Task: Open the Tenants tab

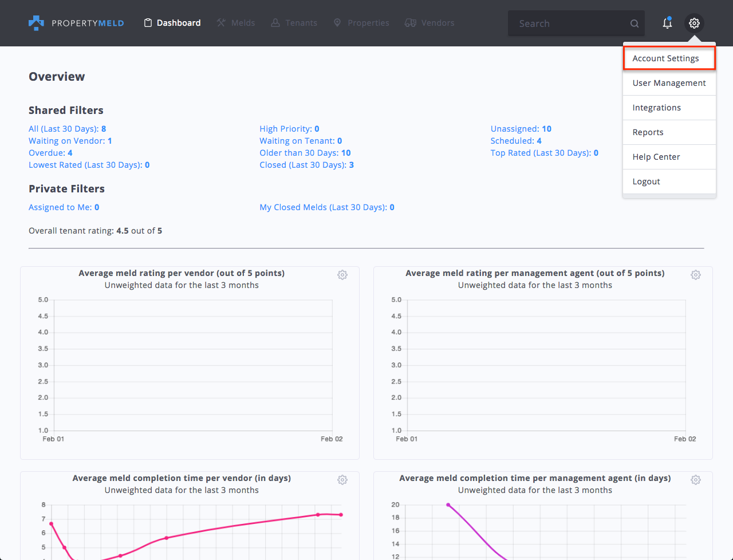Action: [294, 23]
